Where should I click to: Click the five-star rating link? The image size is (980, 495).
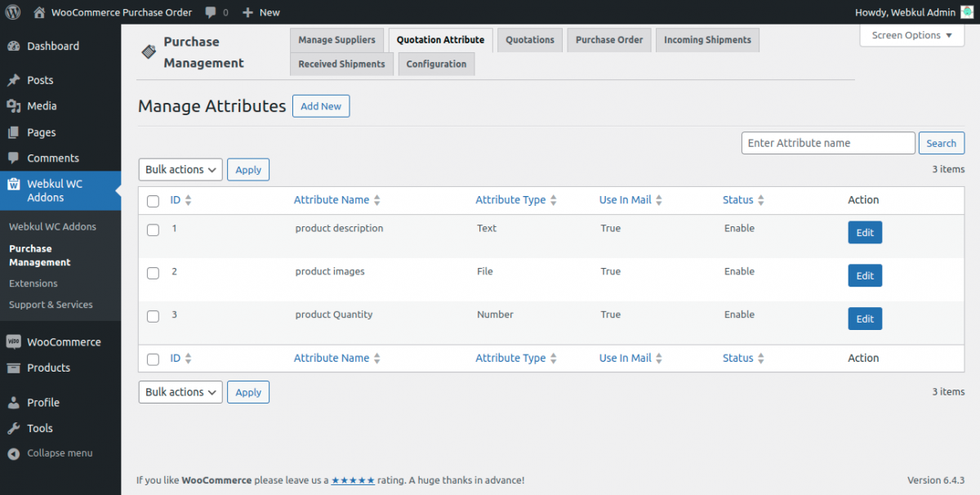(353, 480)
